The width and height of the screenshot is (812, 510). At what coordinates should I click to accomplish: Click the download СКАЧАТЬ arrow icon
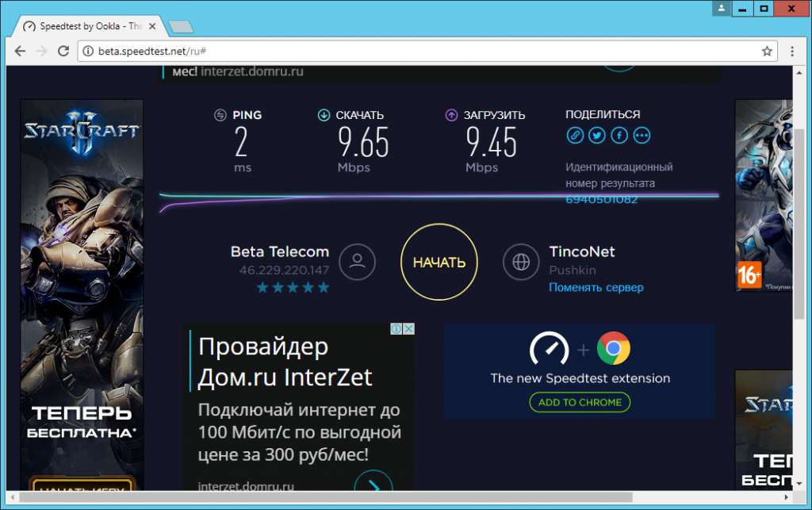[x=324, y=115]
